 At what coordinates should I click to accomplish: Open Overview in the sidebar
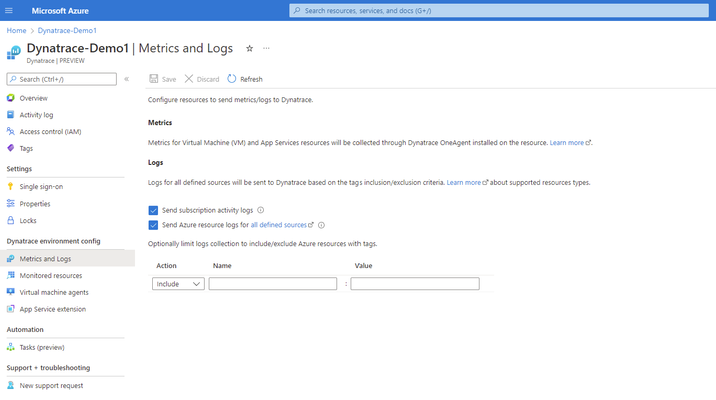(33, 98)
